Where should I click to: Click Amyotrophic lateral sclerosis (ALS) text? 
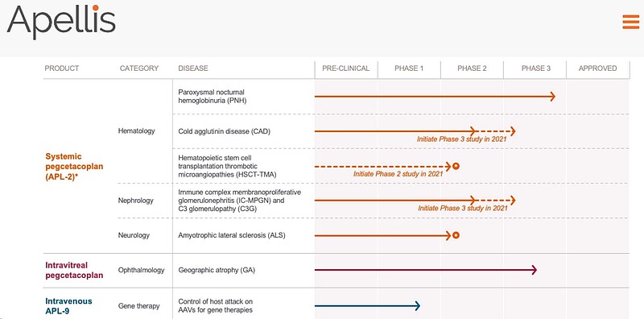pyautogui.click(x=232, y=235)
